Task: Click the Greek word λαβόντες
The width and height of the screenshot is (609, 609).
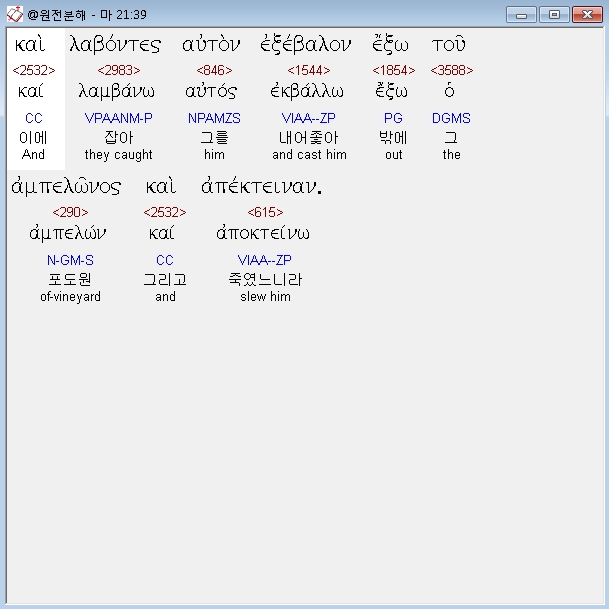Action: coord(115,44)
